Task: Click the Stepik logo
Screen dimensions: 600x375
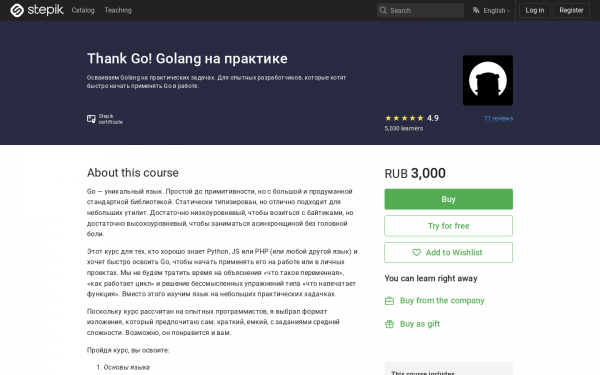Action: point(37,10)
